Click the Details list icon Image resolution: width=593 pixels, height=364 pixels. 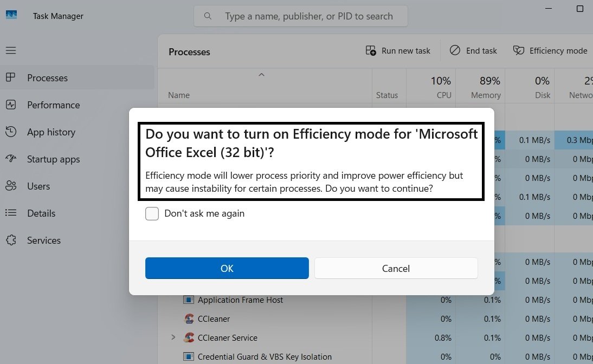(11, 213)
